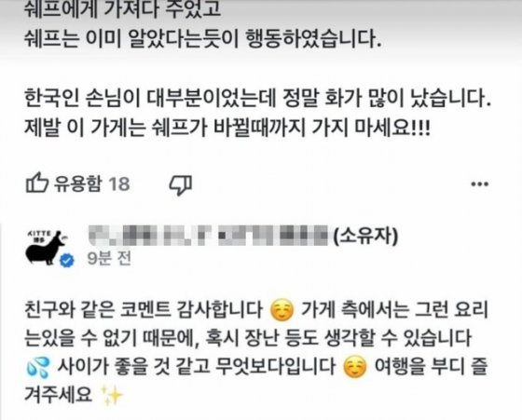Click the helpful count number 18
The width and height of the screenshot is (522, 420).
point(119,183)
